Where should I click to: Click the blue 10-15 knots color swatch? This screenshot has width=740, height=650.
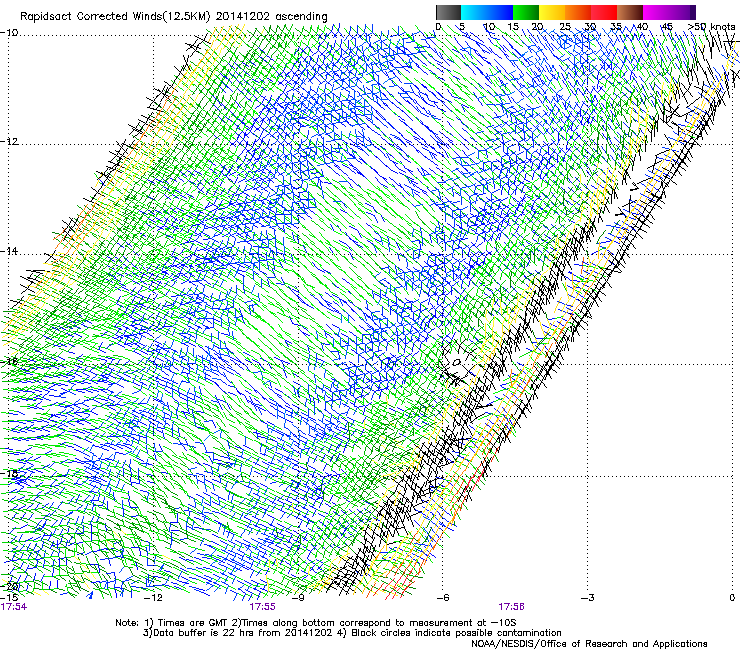[500, 12]
